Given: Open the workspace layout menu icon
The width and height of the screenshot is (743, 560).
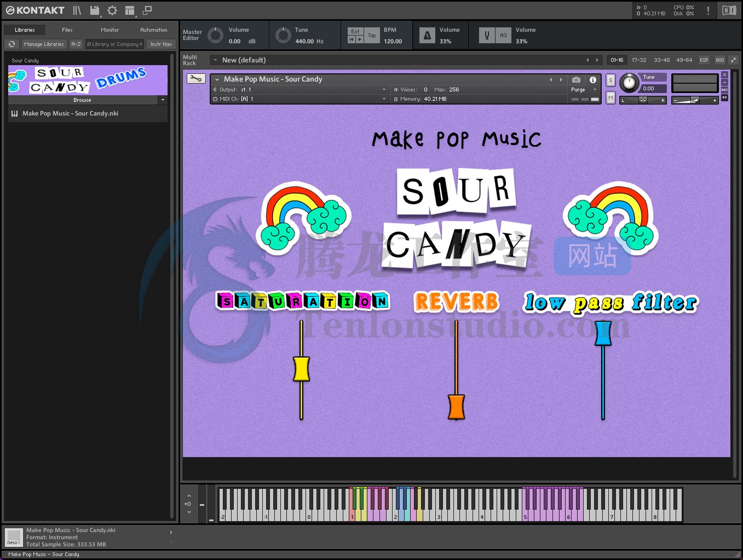Looking at the screenshot, I should click(x=130, y=10).
